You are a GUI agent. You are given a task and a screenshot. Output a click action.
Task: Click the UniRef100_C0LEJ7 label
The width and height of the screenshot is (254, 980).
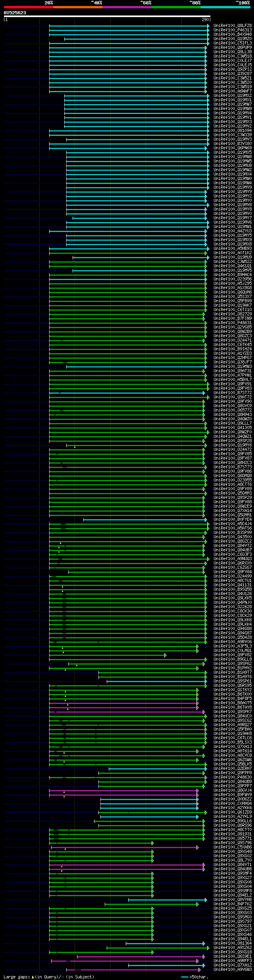[233, 60]
